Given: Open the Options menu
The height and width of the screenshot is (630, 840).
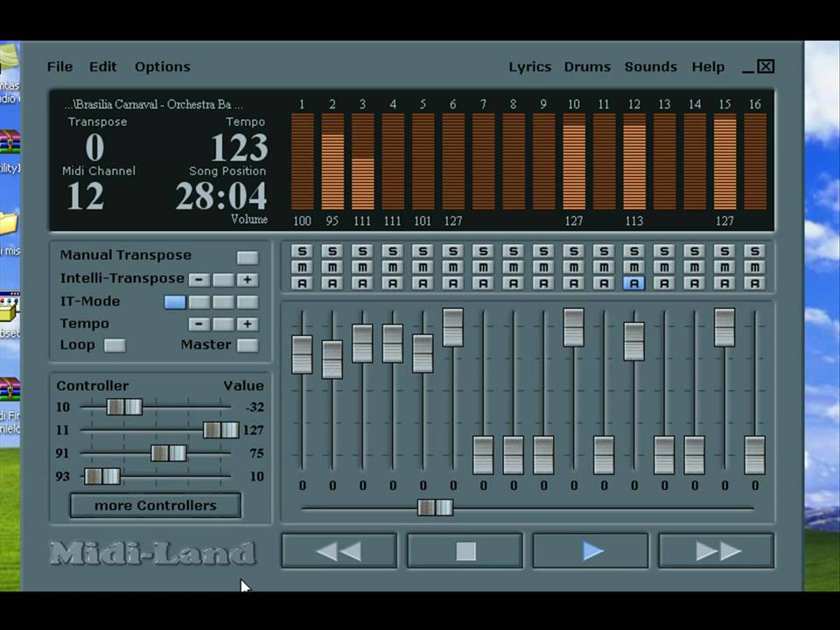Looking at the screenshot, I should click(163, 67).
